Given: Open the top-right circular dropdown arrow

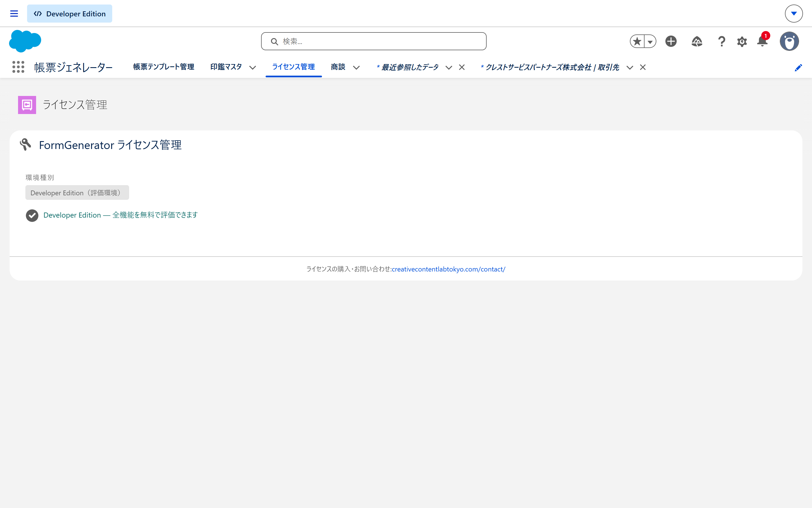Looking at the screenshot, I should click(x=794, y=14).
